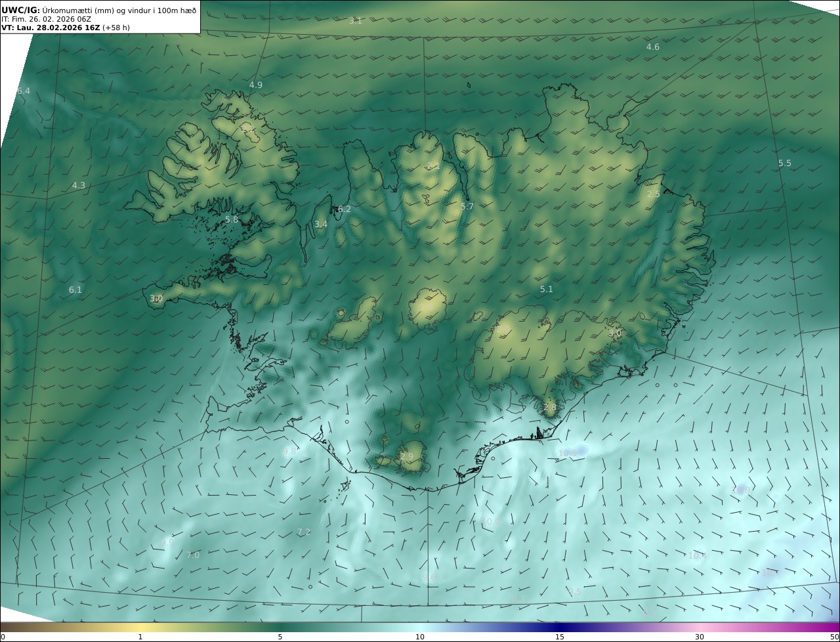The image size is (840, 642).
Task: Click the 3.1 value label on the map
Action: [355, 21]
